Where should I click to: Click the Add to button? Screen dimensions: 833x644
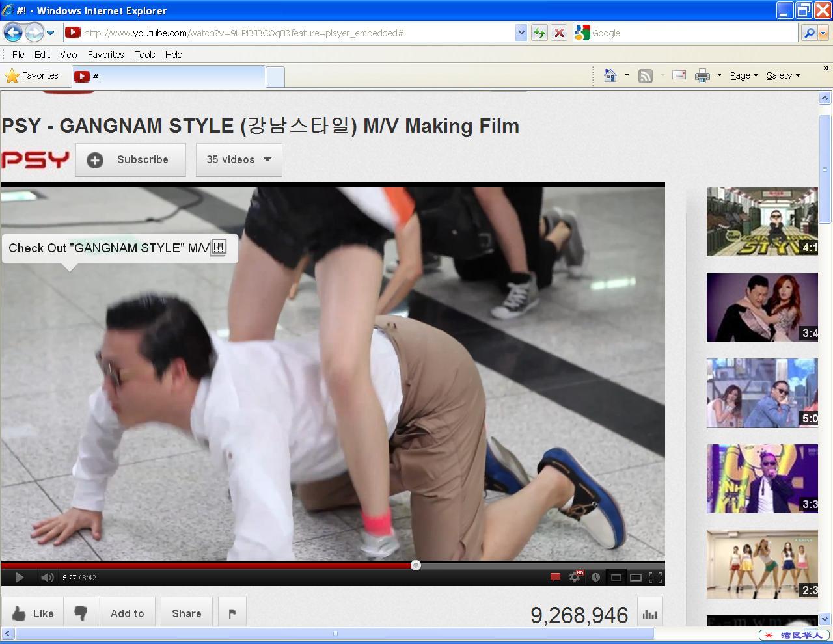(128, 613)
